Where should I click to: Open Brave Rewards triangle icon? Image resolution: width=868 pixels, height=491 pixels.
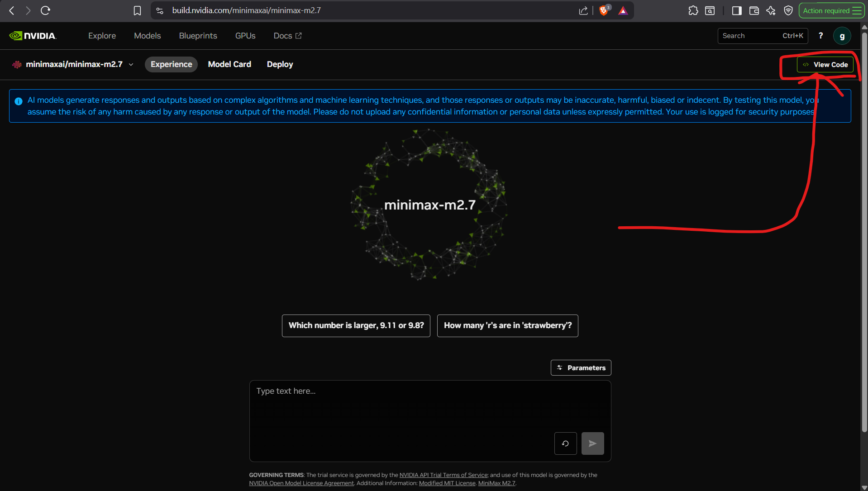point(623,10)
